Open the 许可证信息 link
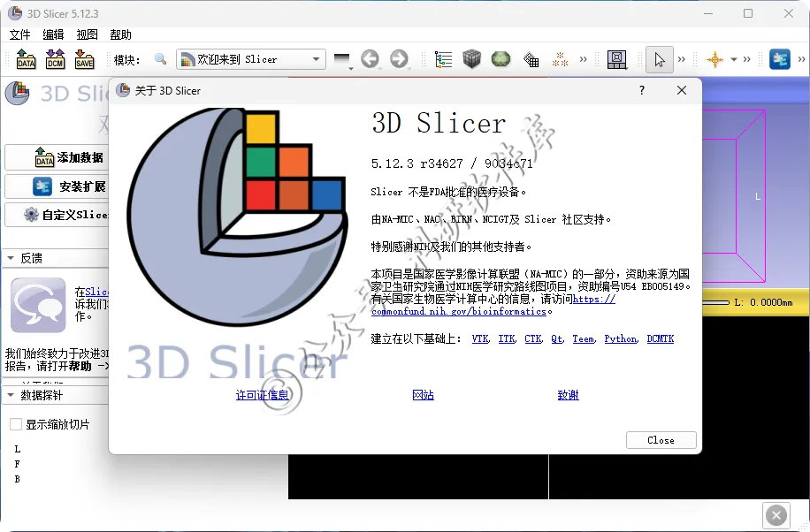The image size is (810, 532). point(263,395)
